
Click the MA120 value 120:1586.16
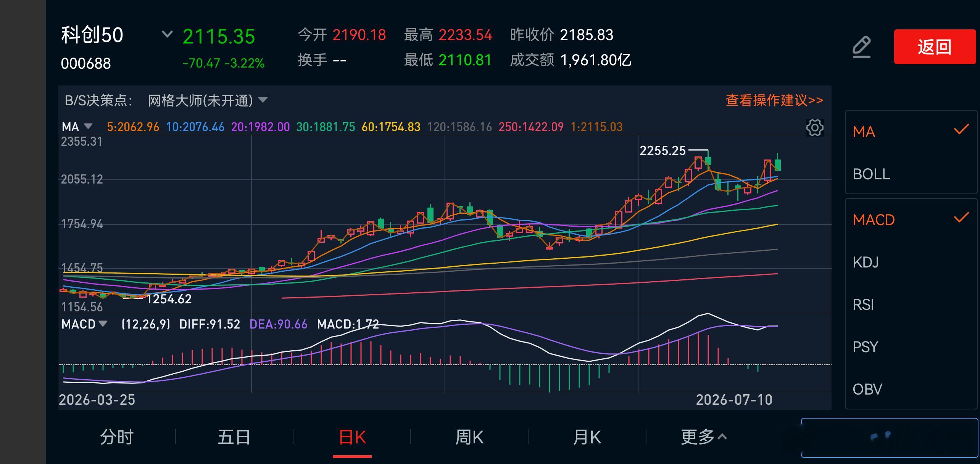coord(459,127)
